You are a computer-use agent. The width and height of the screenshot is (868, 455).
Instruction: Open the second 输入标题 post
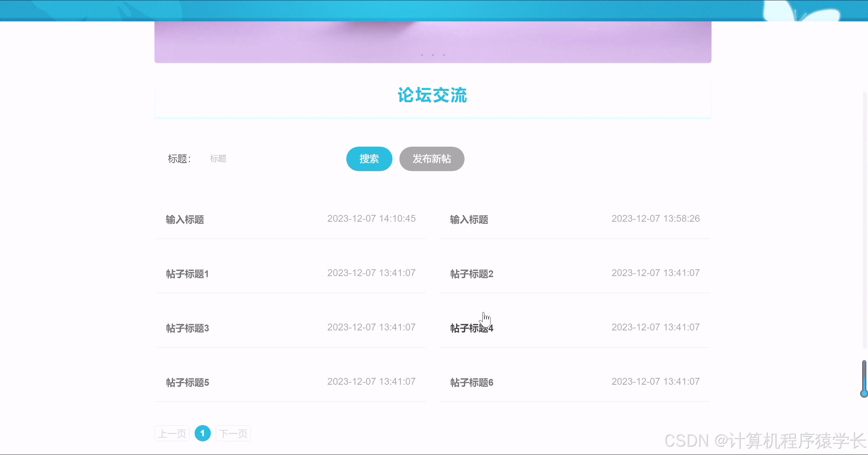pos(469,219)
